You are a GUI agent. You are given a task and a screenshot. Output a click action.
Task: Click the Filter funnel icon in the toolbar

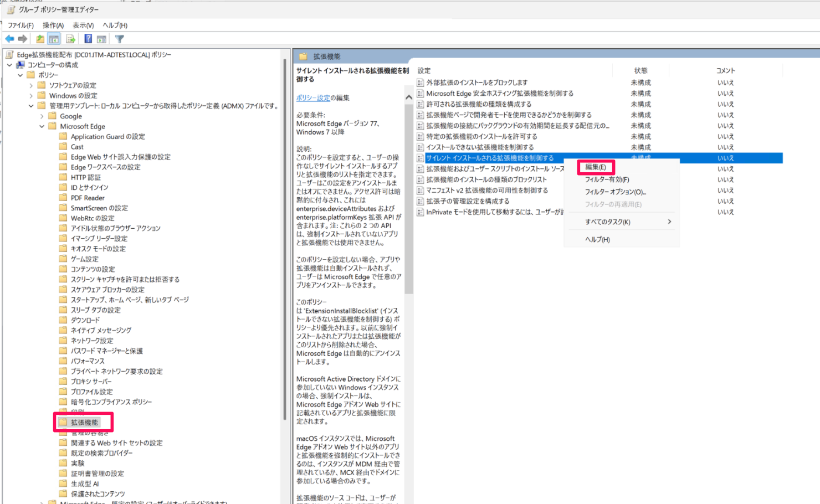pyautogui.click(x=120, y=39)
